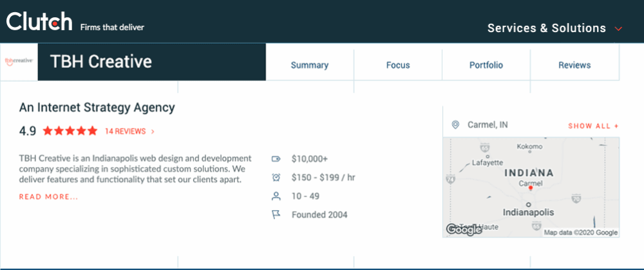Click the five-star rating icons
644x270 pixels.
click(x=70, y=131)
